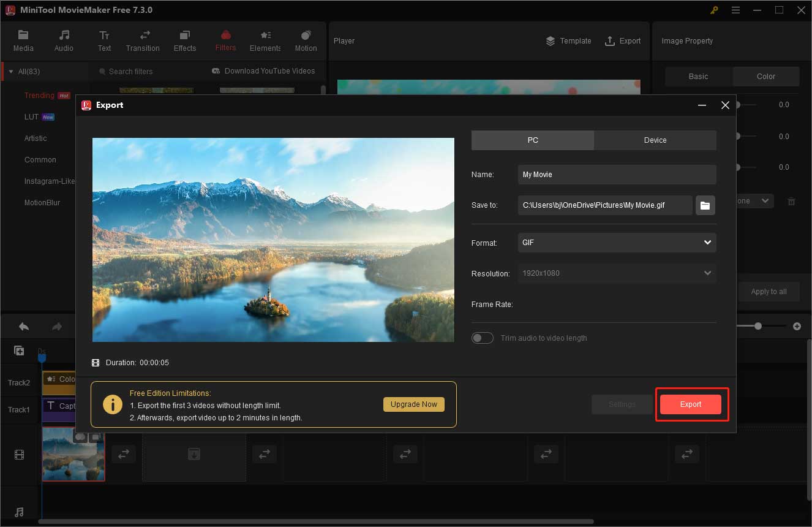
Task: Switch to Color tab in Image Property
Action: tap(766, 77)
